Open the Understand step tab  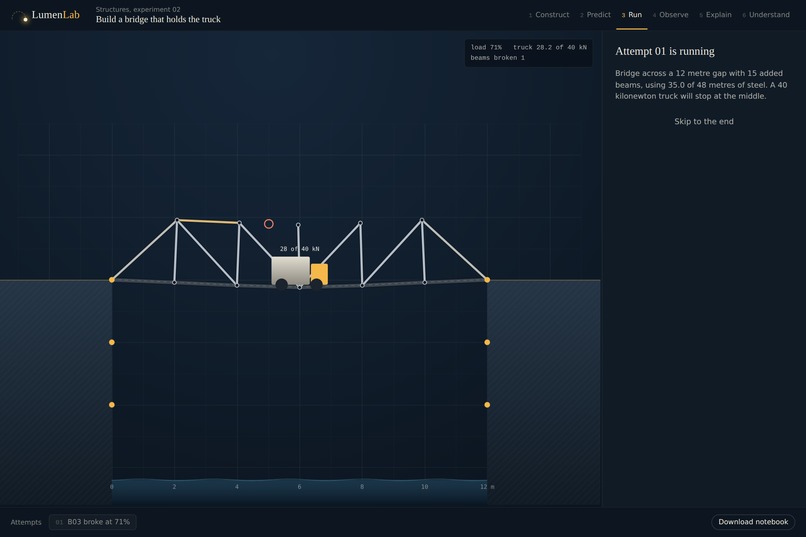(x=766, y=15)
